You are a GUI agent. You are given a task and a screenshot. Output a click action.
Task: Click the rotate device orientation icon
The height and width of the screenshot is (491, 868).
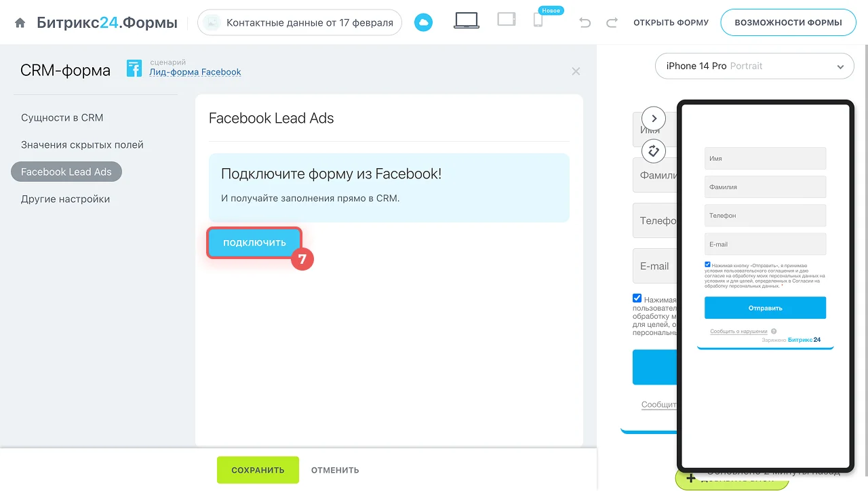654,151
